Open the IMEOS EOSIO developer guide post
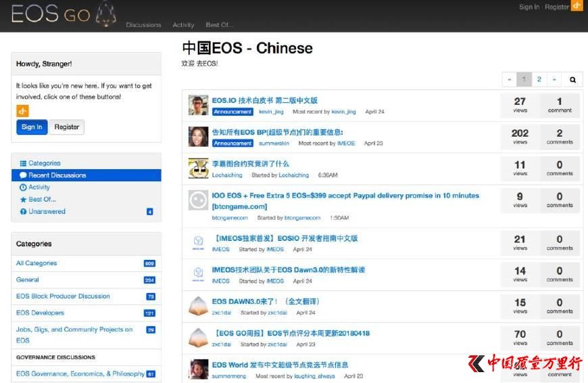Viewport: 588px width, 383px height. pos(285,238)
